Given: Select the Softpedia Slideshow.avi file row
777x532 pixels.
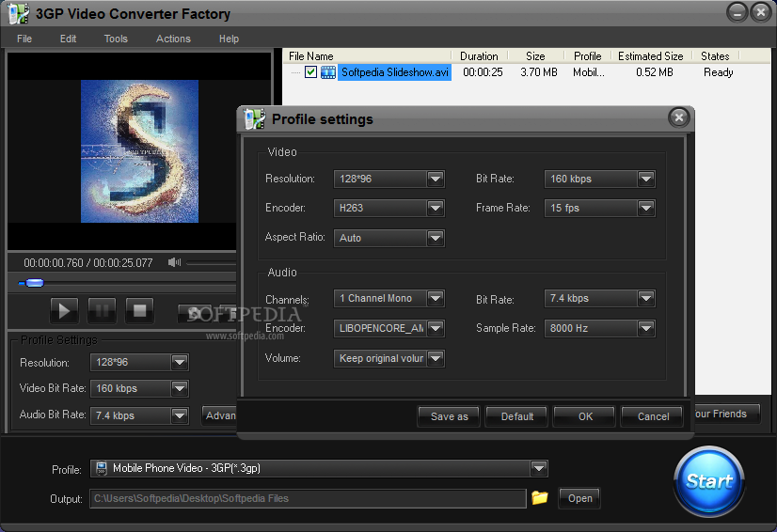Looking at the screenshot, I should click(526, 72).
